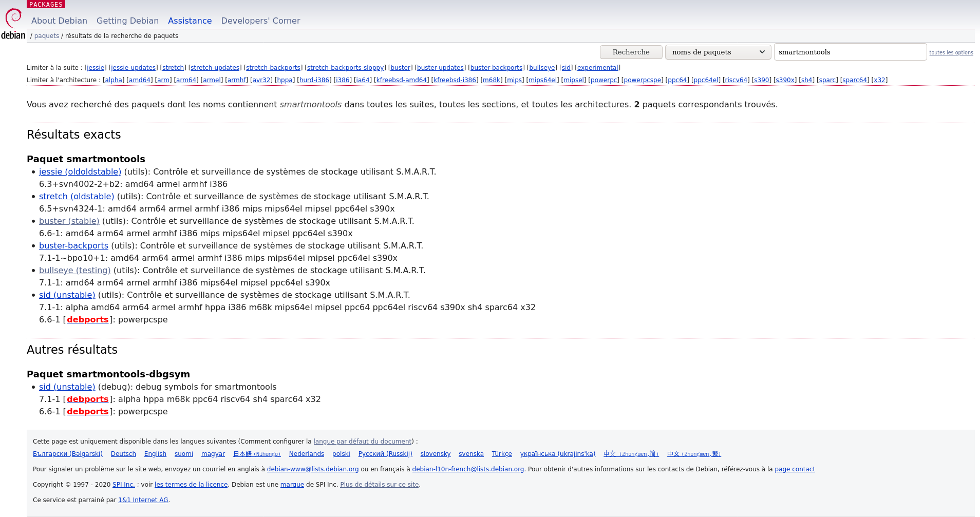This screenshot has width=980, height=517.
Task: Limit architecture to kfreebsd-amd64
Action: tap(402, 80)
